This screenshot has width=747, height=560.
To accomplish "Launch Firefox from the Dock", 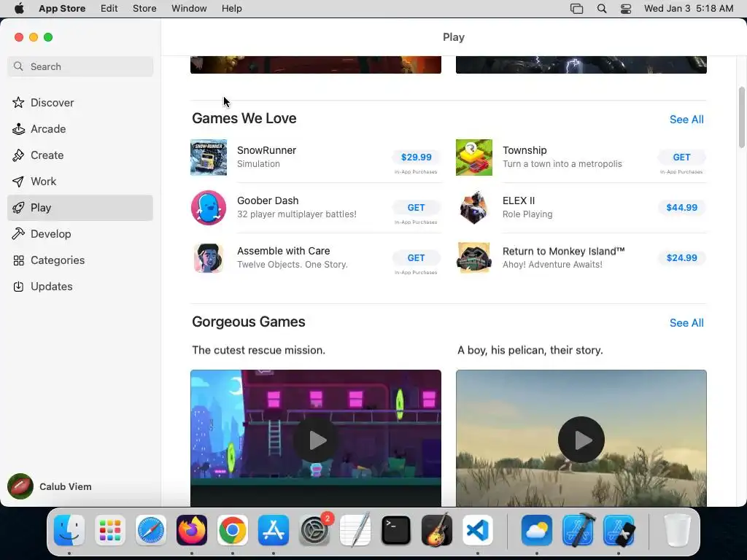I will point(192,530).
